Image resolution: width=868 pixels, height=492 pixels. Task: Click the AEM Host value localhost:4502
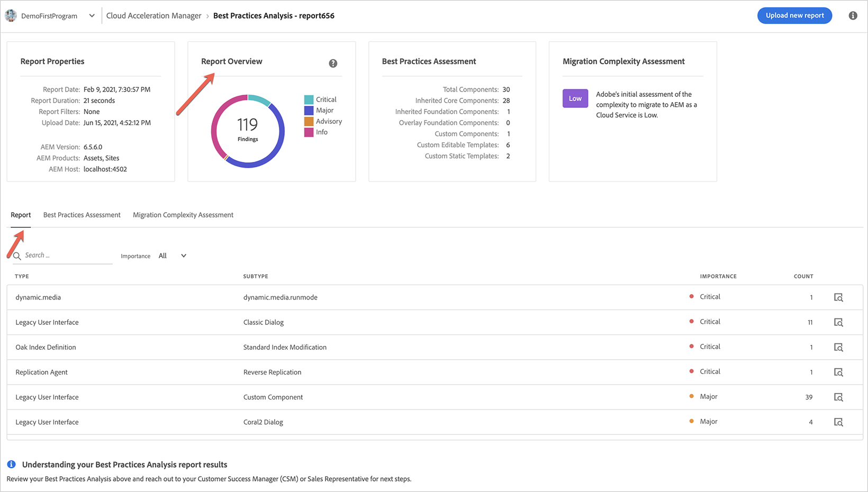point(105,169)
